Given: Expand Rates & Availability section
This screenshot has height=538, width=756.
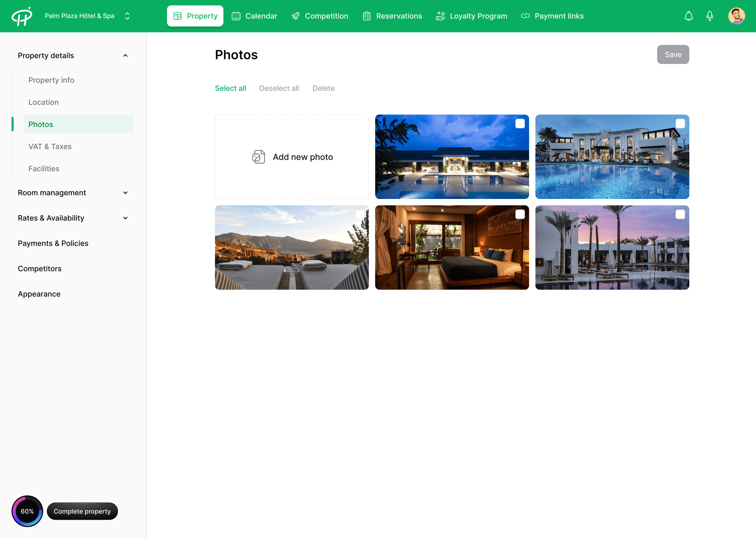Looking at the screenshot, I should point(125,218).
